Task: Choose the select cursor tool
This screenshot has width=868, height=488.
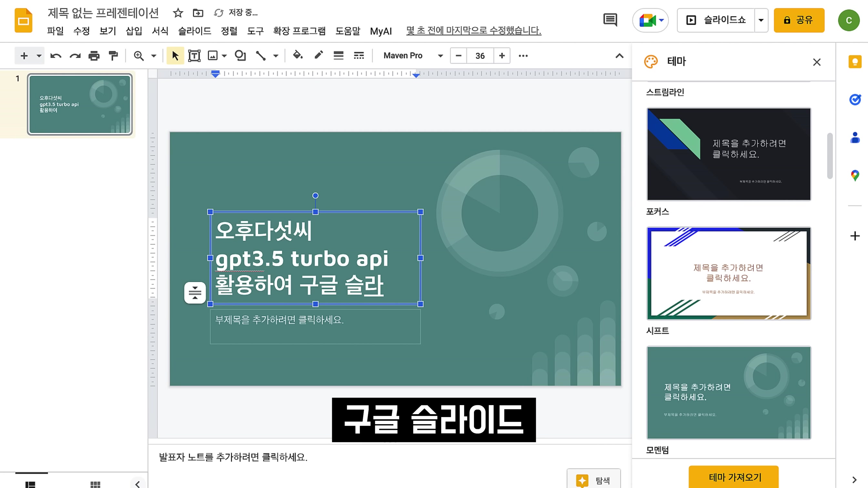Action: pos(175,56)
